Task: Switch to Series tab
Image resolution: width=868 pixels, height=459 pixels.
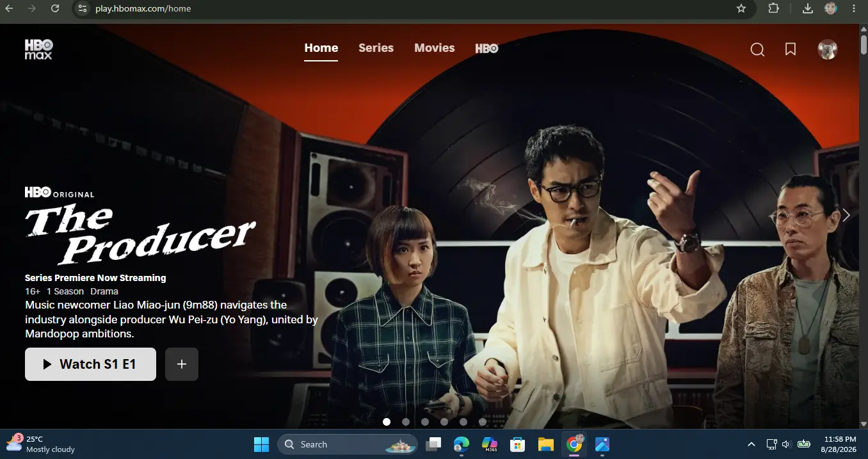Action: [x=376, y=48]
